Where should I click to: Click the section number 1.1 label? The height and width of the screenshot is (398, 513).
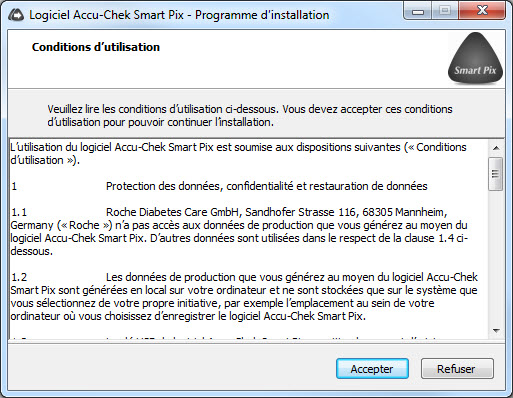[x=19, y=212]
